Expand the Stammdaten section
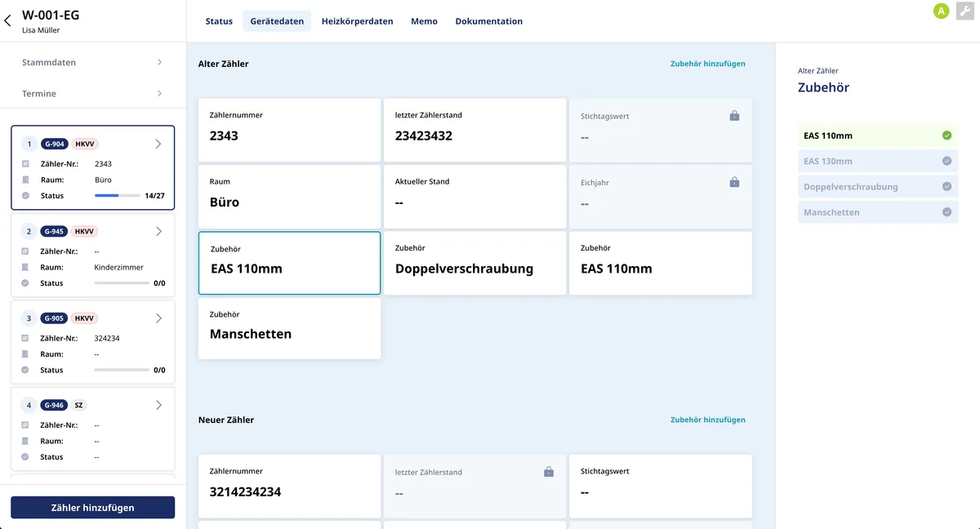Image resolution: width=980 pixels, height=529 pixels. click(x=92, y=61)
